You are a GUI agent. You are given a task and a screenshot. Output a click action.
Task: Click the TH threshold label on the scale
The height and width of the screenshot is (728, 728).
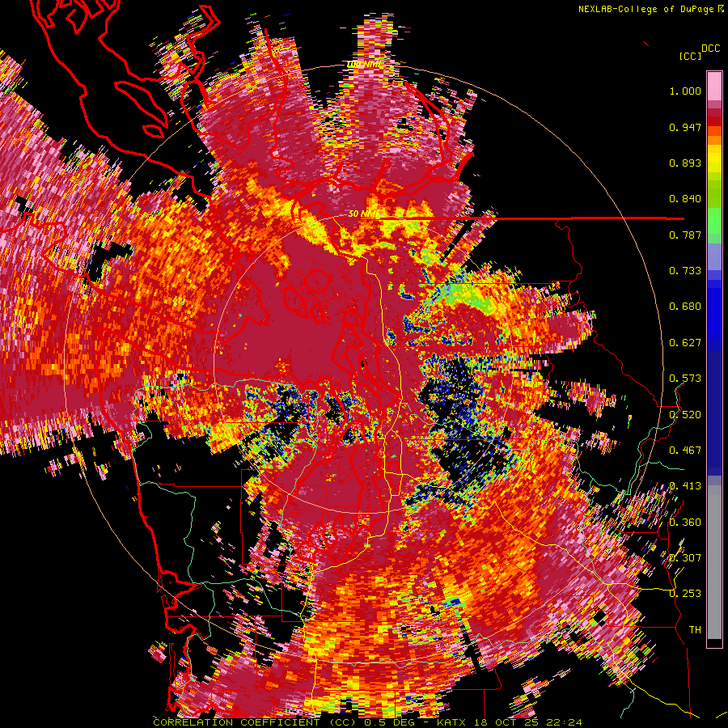(695, 630)
